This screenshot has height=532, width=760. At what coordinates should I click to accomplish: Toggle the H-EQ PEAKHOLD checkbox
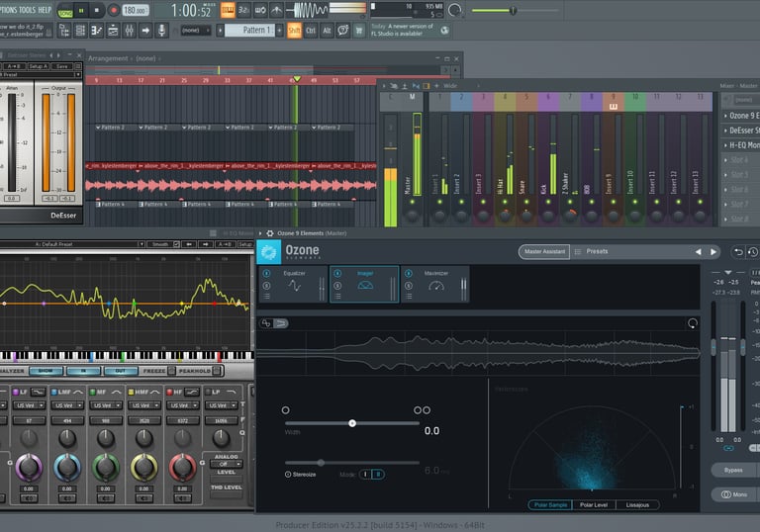[x=217, y=371]
